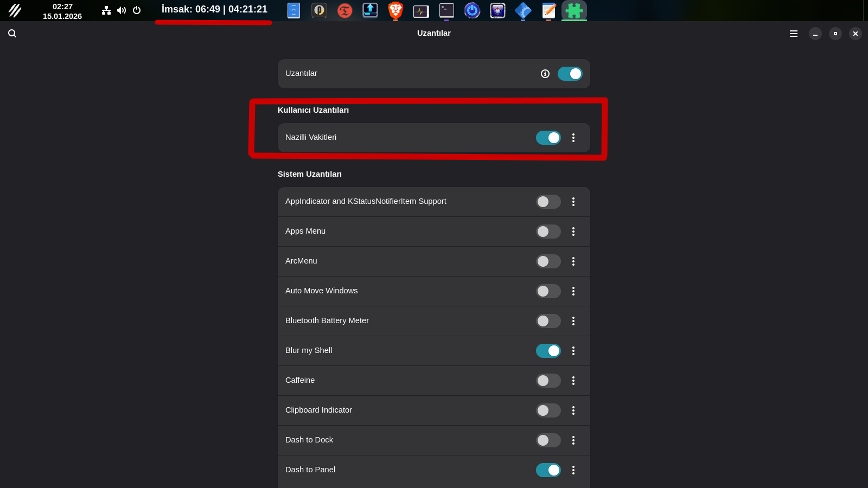The image size is (868, 488).
Task: Click the Bluetooth Battery Meter row
Action: [380, 321]
